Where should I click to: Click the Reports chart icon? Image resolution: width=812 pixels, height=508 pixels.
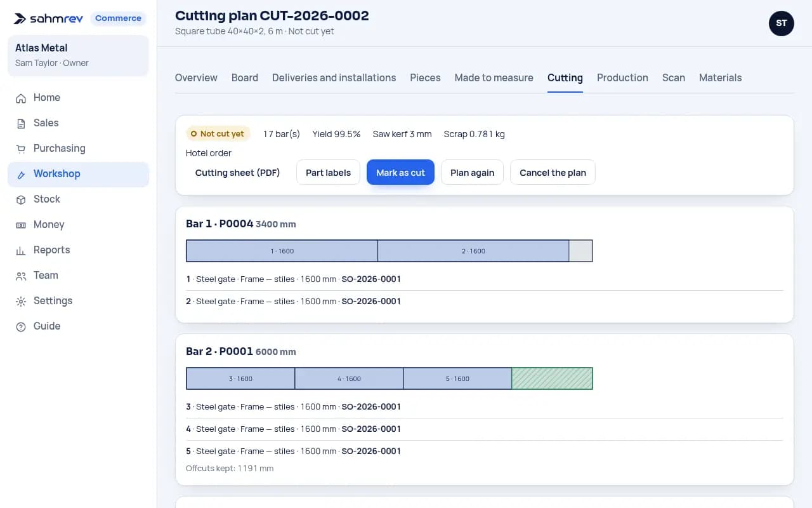(21, 250)
